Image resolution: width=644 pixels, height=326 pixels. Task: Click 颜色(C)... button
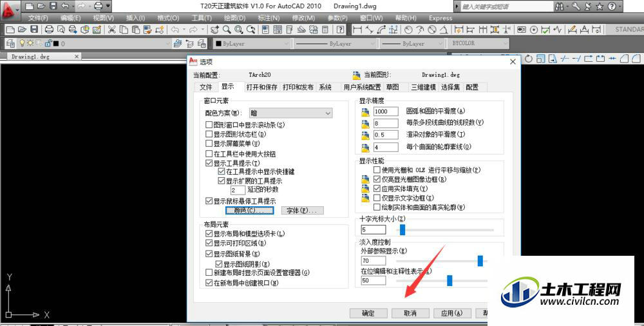[250, 211]
